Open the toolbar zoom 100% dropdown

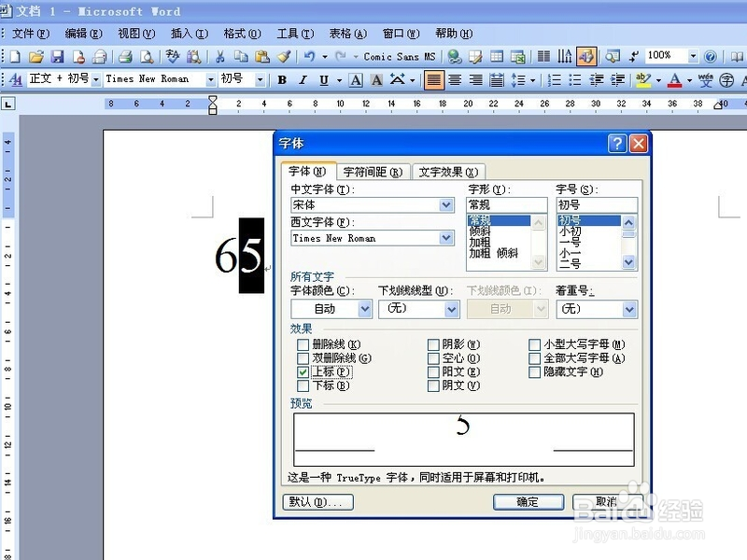(x=693, y=56)
